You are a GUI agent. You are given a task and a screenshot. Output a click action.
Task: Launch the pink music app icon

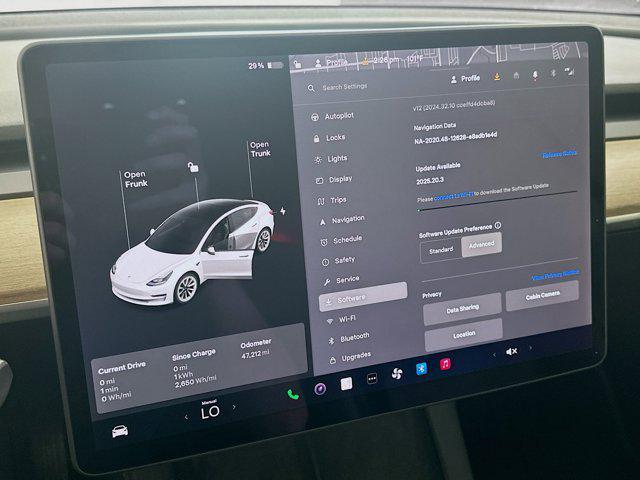[x=445, y=363]
